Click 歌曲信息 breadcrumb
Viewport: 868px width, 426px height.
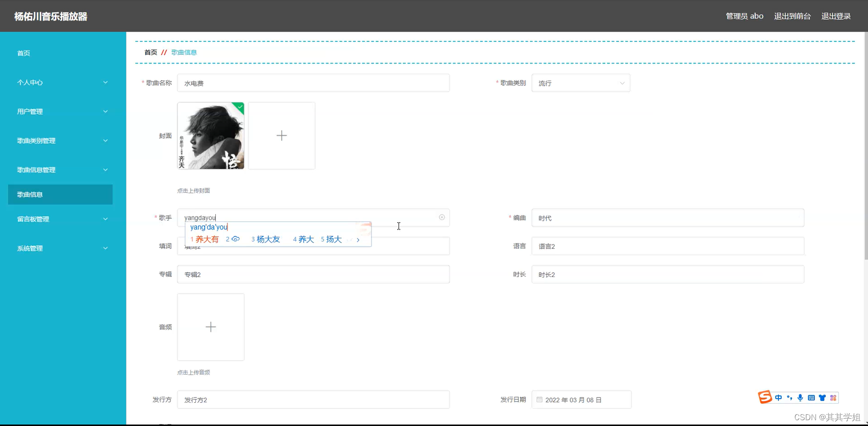(184, 52)
